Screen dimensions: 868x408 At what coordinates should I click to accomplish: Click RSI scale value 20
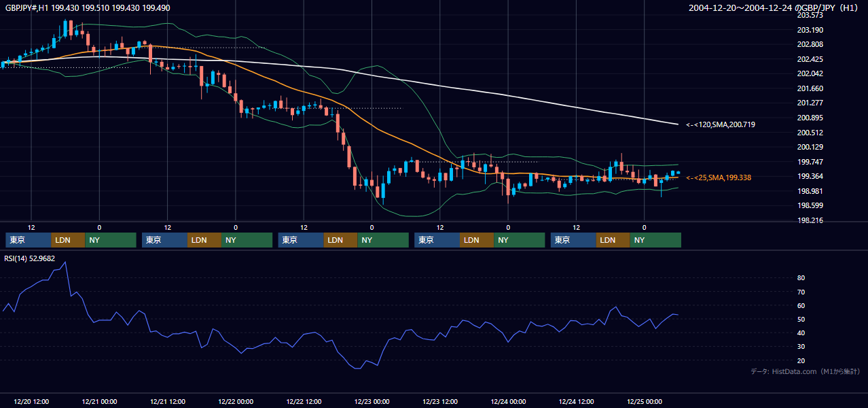801,360
